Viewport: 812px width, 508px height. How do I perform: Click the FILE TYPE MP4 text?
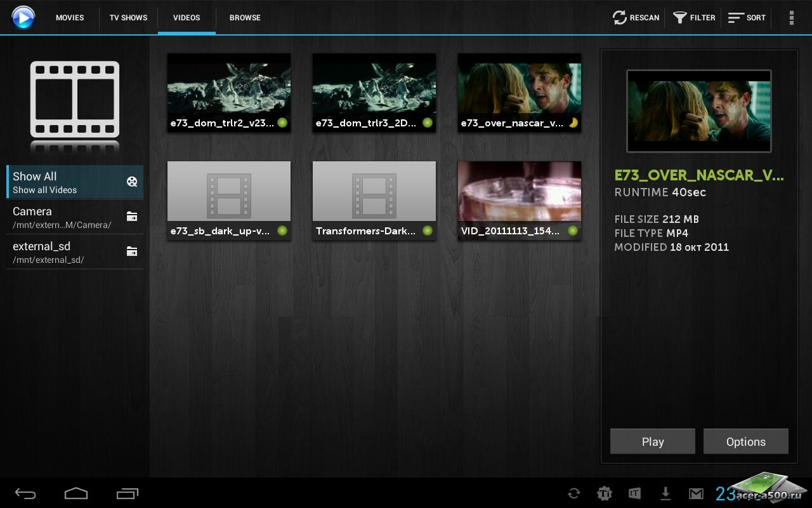pyautogui.click(x=652, y=233)
